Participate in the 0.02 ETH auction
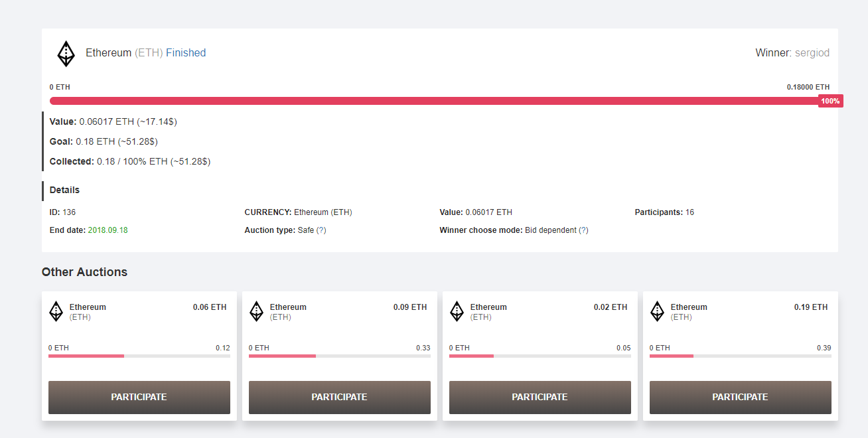The image size is (868, 438). pos(540,398)
